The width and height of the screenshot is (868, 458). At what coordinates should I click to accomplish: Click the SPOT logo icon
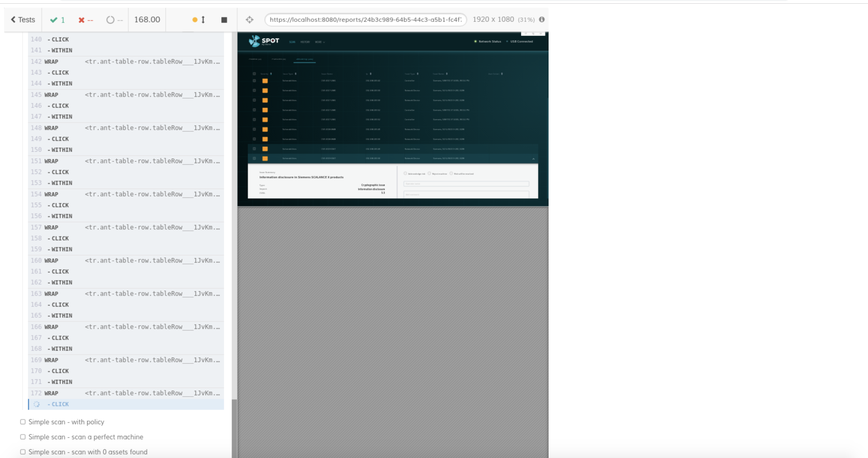(255, 41)
